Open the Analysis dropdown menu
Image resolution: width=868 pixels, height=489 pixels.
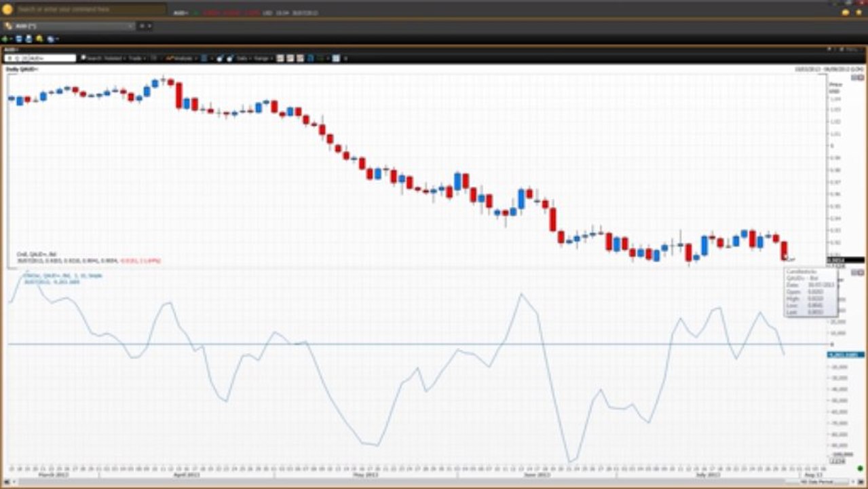pos(181,58)
